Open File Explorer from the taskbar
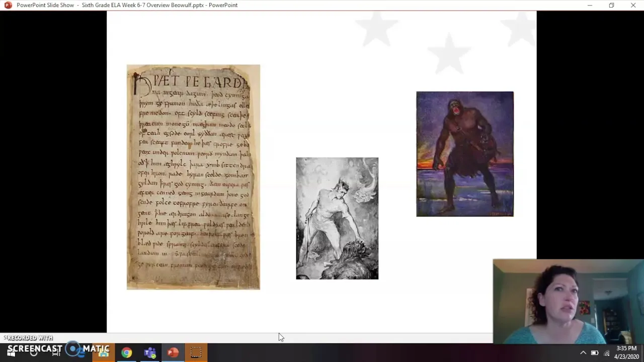Image resolution: width=644 pixels, height=362 pixels. point(104,353)
